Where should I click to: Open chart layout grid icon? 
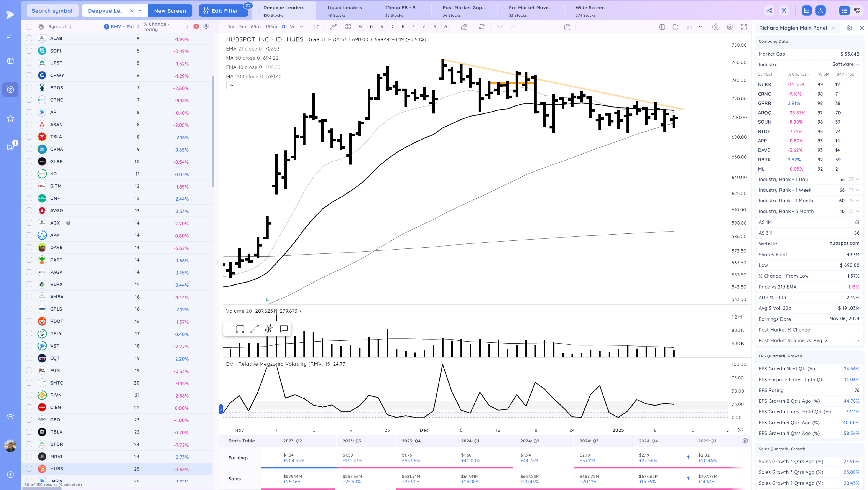pyautogui.click(x=348, y=27)
